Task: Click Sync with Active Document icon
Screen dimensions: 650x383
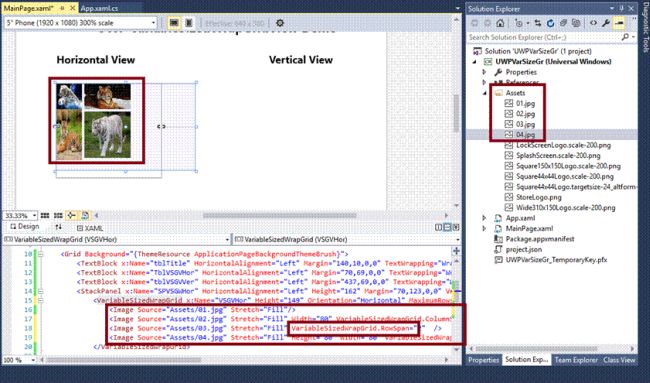Action: [x=538, y=23]
